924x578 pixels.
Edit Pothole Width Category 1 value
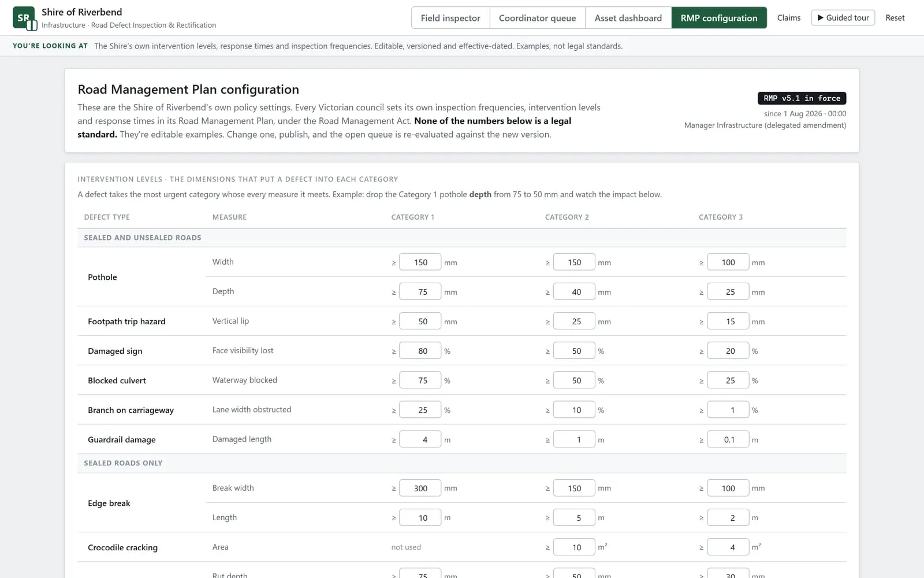pos(420,262)
